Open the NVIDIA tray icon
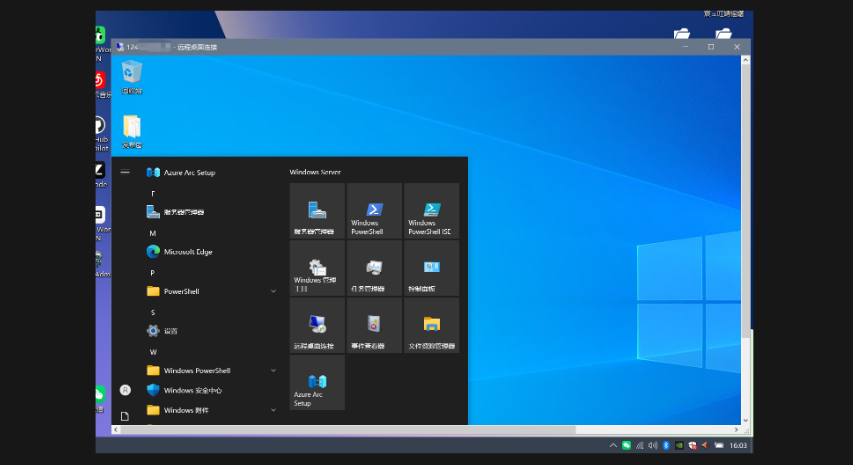853x465 pixels. (x=679, y=445)
